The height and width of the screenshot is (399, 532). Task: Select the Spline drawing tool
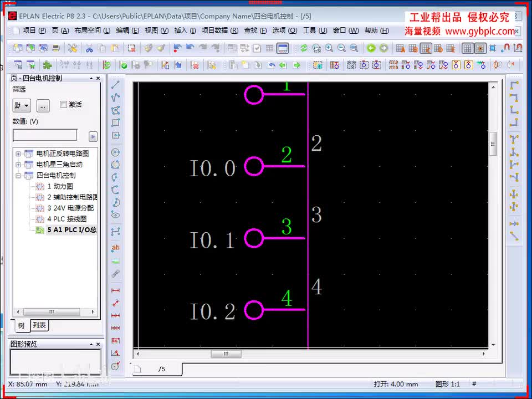click(115, 232)
